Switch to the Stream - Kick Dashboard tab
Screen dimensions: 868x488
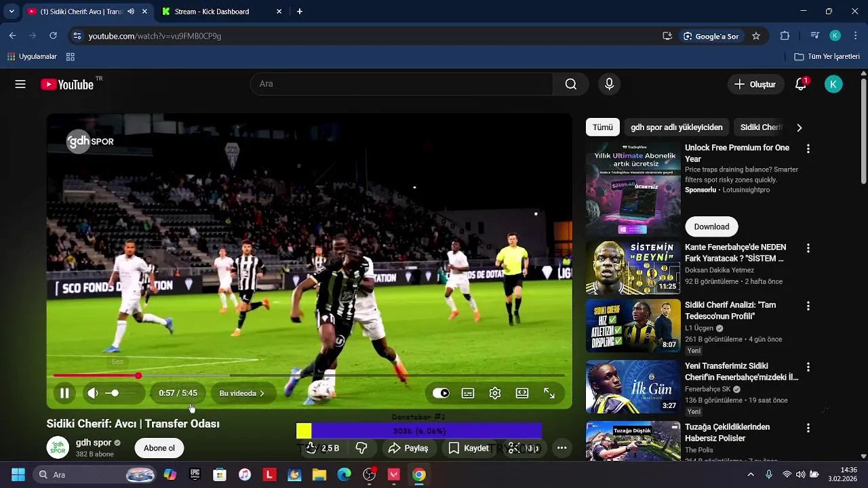point(220,12)
